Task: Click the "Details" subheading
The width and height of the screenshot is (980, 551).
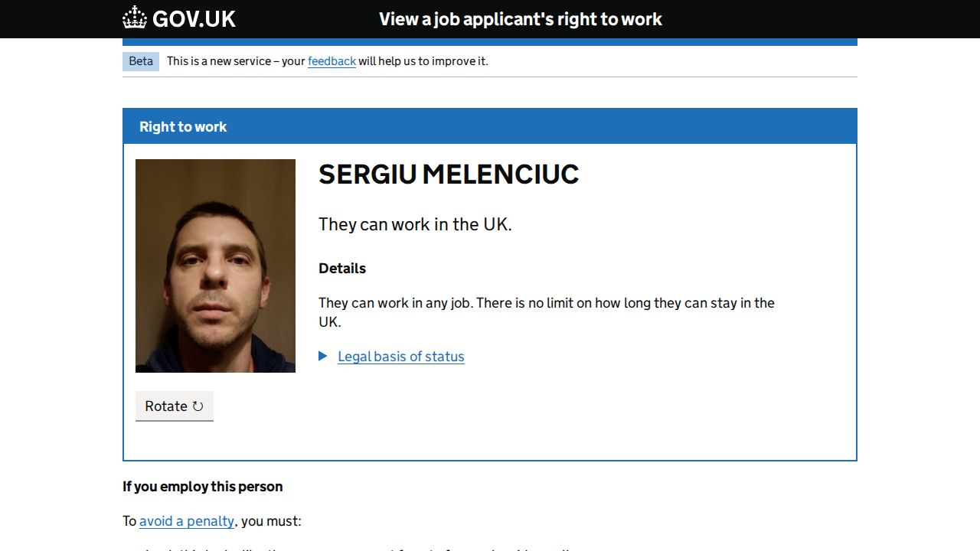Action: click(342, 269)
